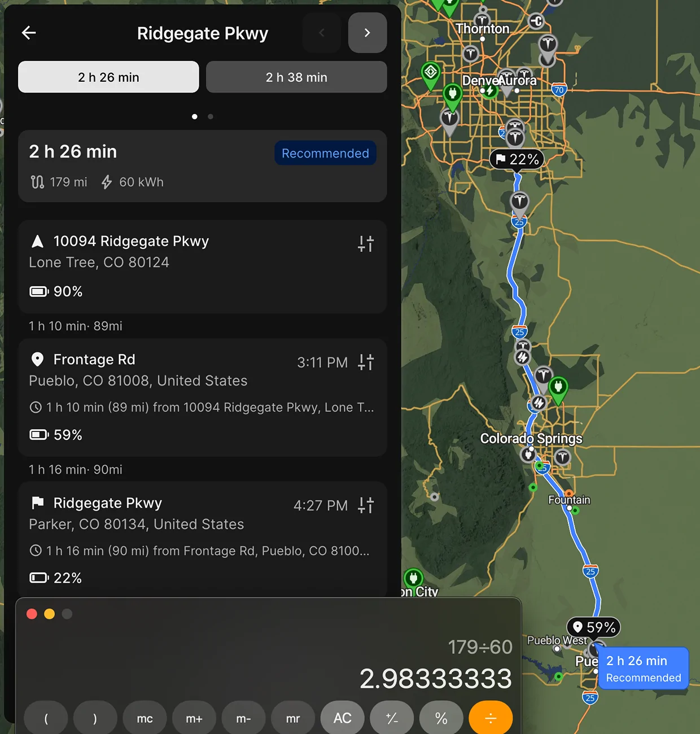Click 'Lone Tree, CO 80124' address text

click(99, 262)
